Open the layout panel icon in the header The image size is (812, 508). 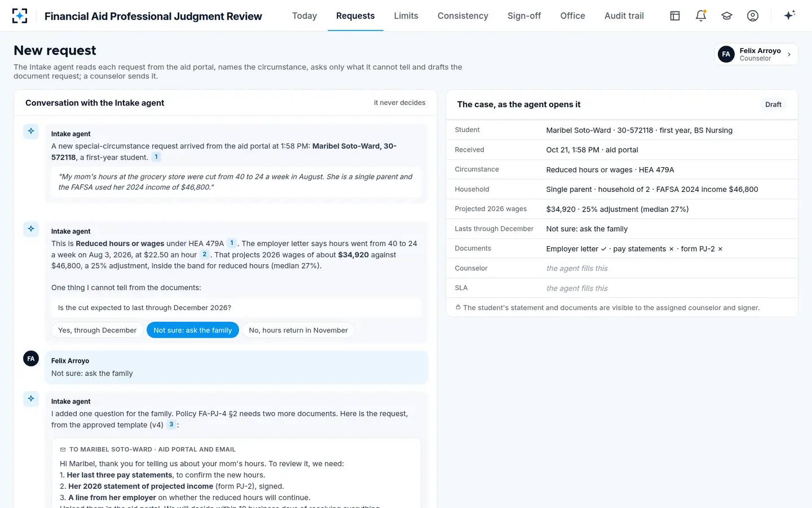tap(675, 16)
